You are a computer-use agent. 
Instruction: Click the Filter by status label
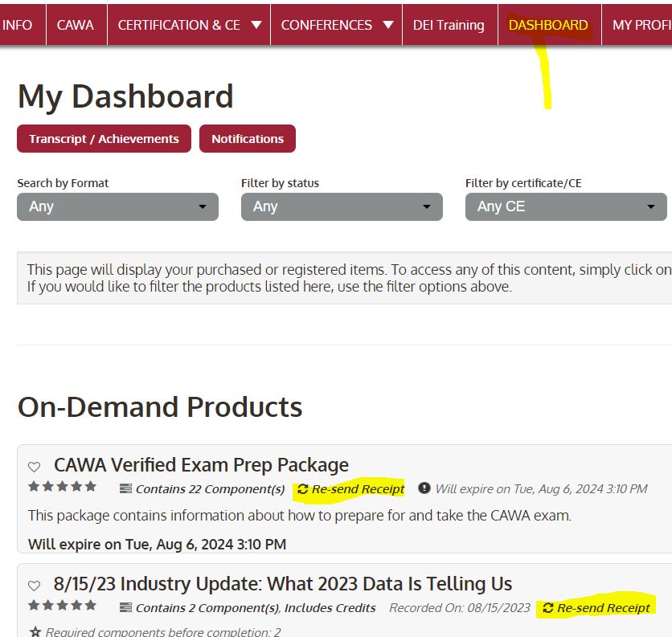pos(280,183)
